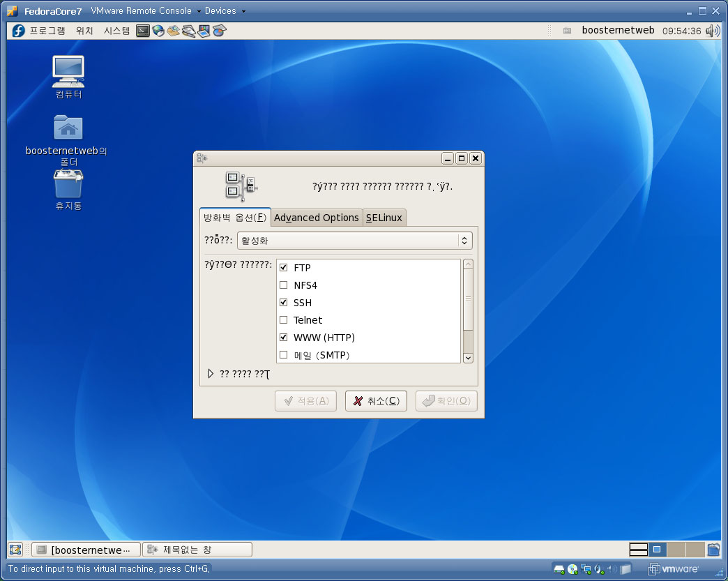Switch to the SELinux tab

pos(384,218)
